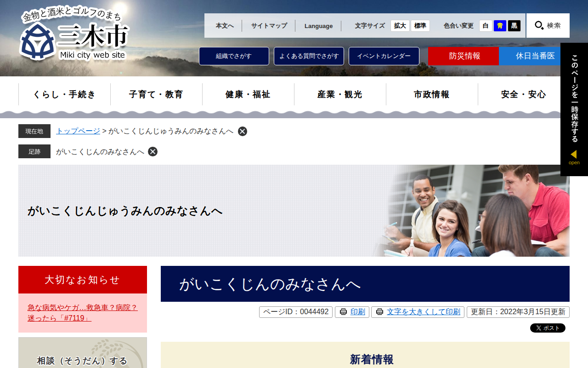Reset text size with 標準
588x368 pixels.
point(420,26)
